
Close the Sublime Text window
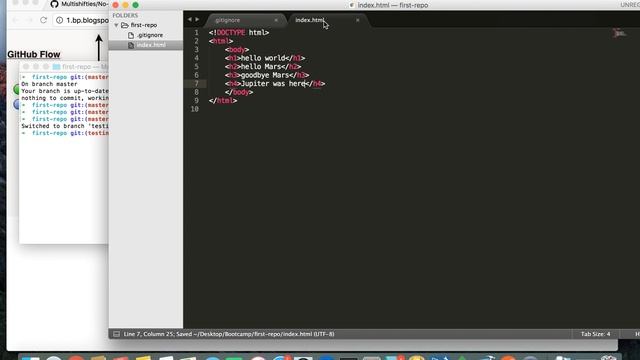click(116, 5)
